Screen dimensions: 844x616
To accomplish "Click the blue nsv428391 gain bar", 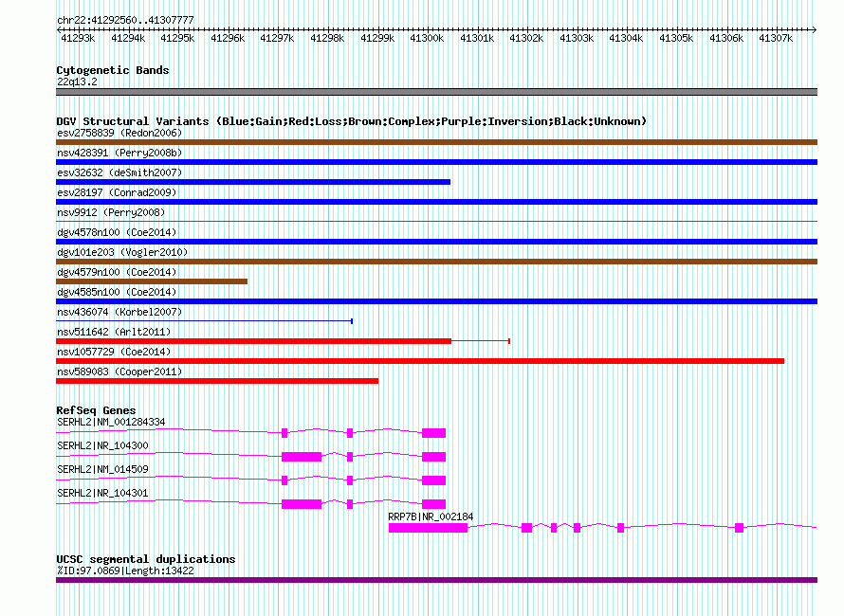I will coord(436,162).
